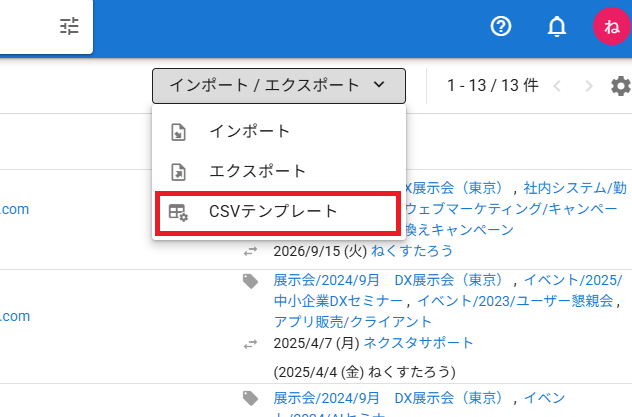
Task: Select the エクスポート menu item
Action: click(279, 171)
